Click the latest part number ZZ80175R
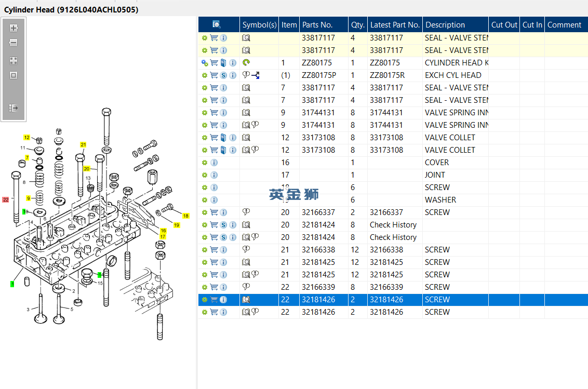Viewport: 588px width, 389px height. coord(387,75)
